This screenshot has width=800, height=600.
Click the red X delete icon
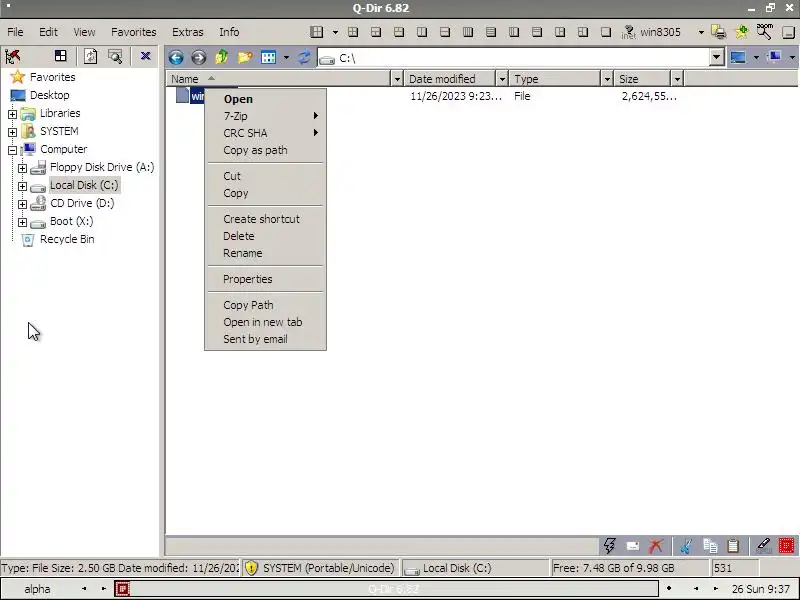pos(656,545)
